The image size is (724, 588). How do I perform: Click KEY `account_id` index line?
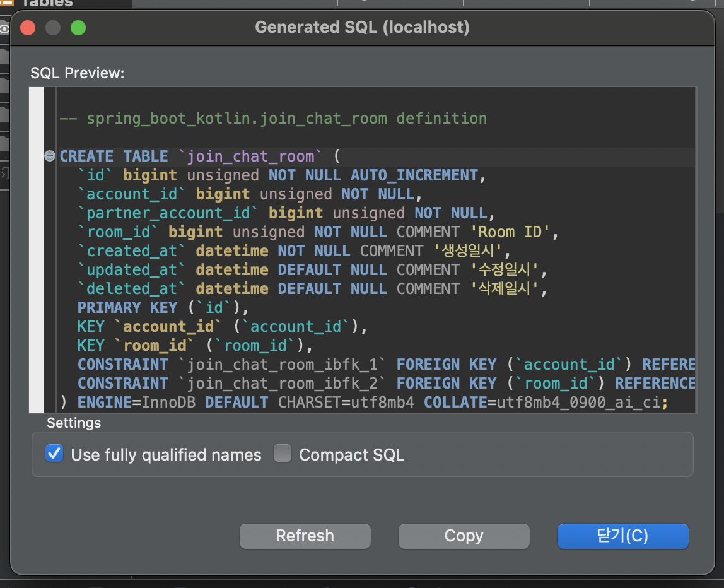coord(222,327)
